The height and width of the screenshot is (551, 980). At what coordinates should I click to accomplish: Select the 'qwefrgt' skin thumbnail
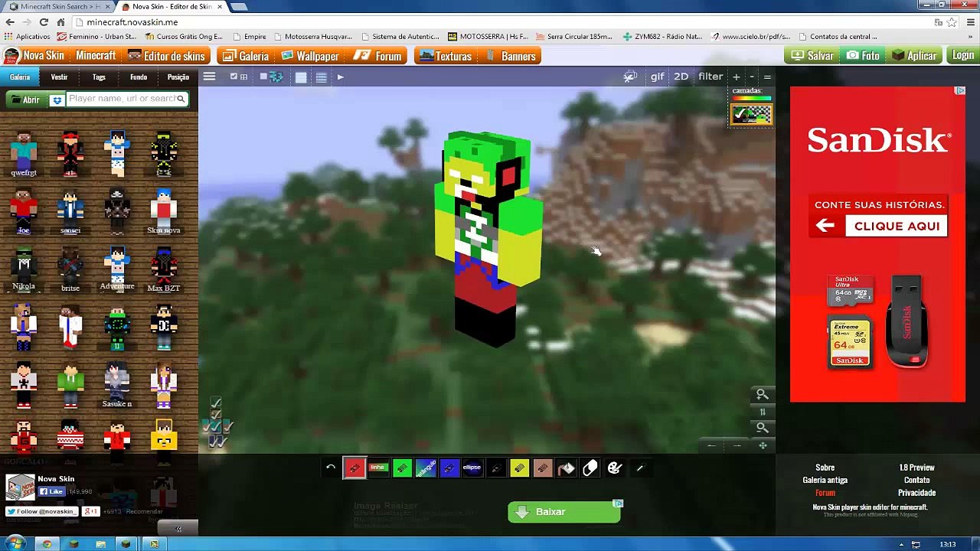[x=24, y=153]
